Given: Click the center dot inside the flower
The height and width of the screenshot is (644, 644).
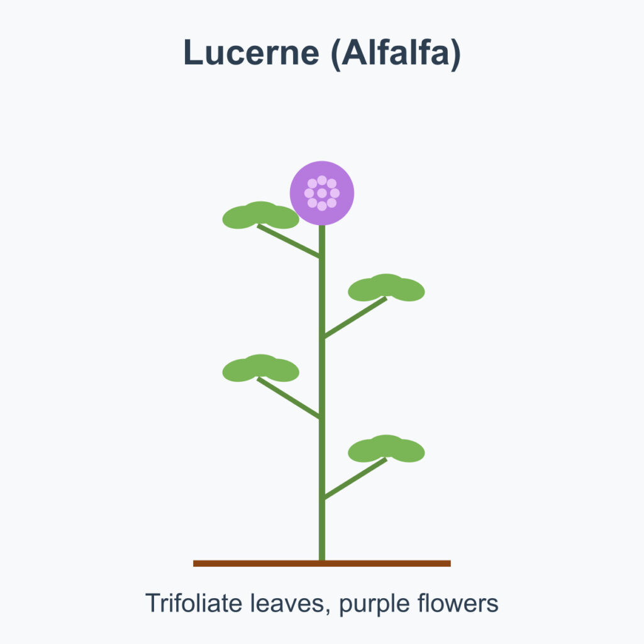Looking at the screenshot, I should (x=322, y=193).
